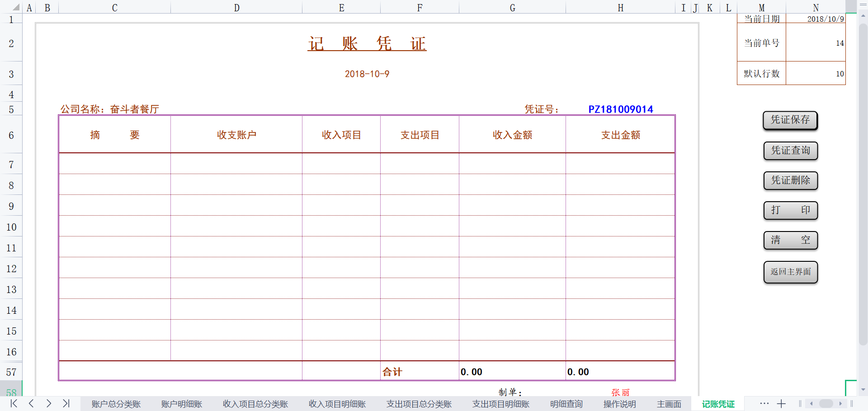Image resolution: width=868 pixels, height=411 pixels.
Task: Select column C header
Action: click(114, 8)
